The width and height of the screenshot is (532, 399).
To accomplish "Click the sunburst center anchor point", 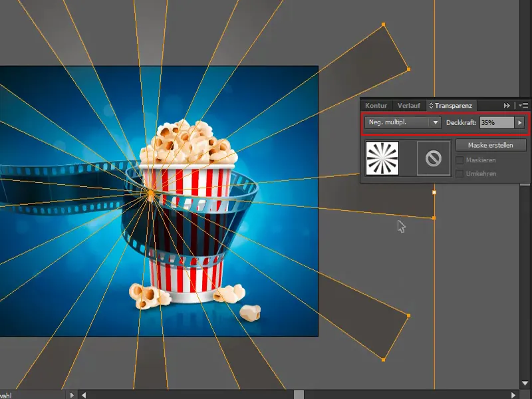I will [151, 193].
